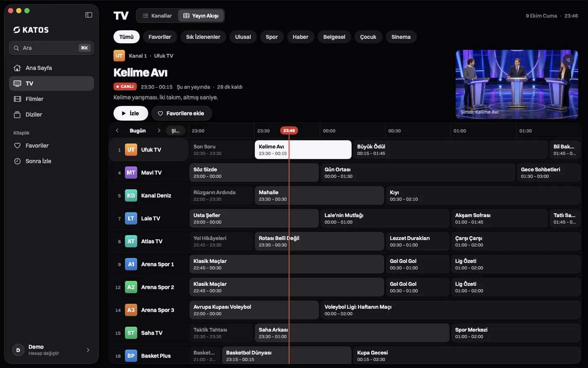Screen dimensions: 588x368
Task: Click the Saha TV channel logo
Action: click(x=131, y=333)
